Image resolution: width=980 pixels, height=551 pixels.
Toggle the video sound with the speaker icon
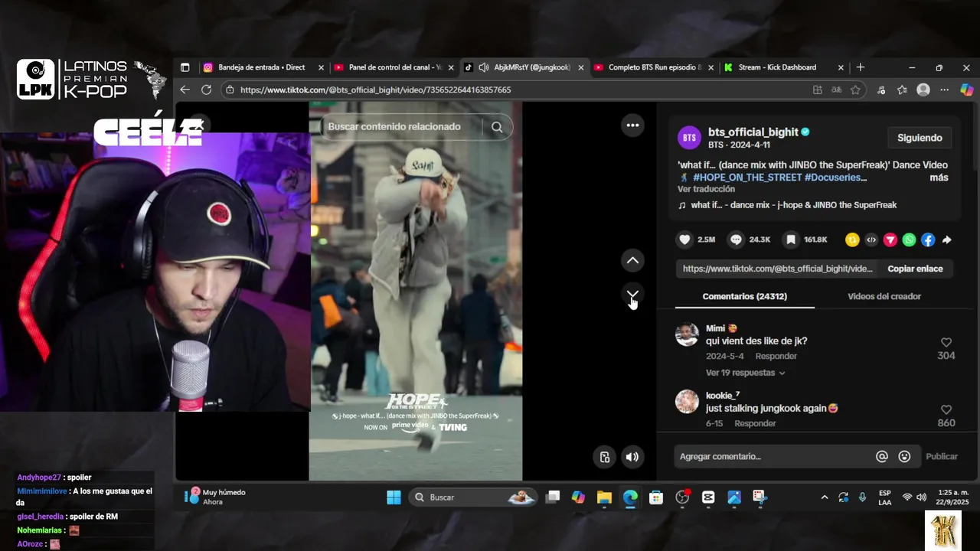tap(632, 457)
